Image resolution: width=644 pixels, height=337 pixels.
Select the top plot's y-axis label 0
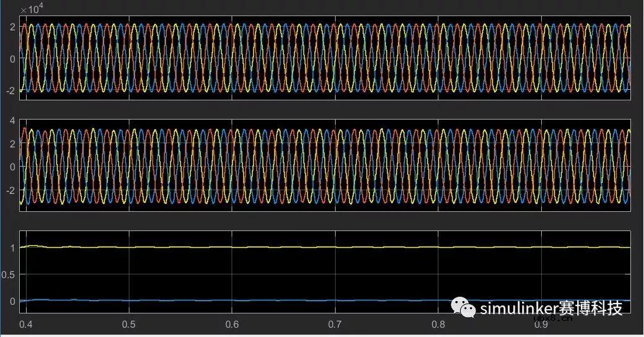click(x=12, y=58)
